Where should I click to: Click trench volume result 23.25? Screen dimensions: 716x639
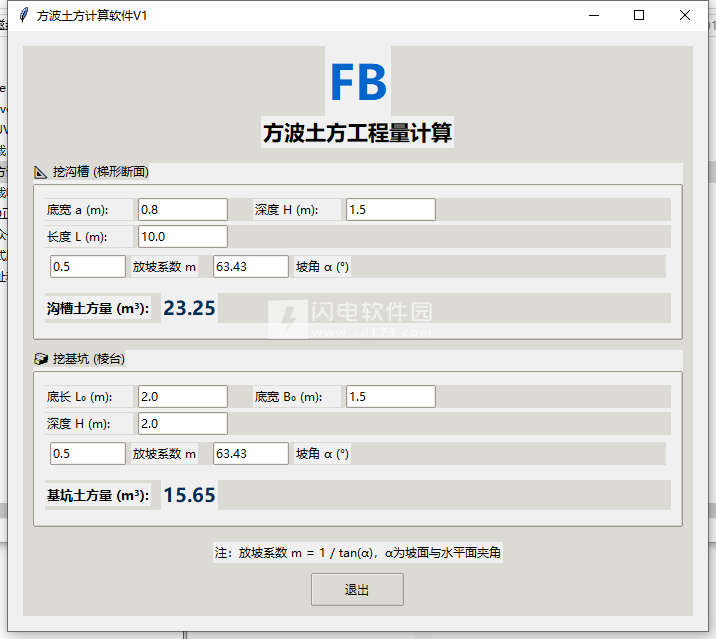(189, 308)
